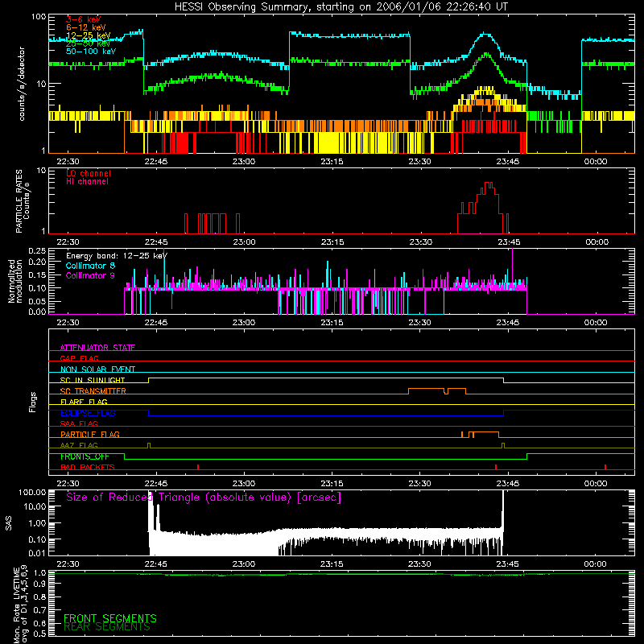Click '0.9' on the livetime axis
644x644 pixels.
pyautogui.click(x=40, y=584)
